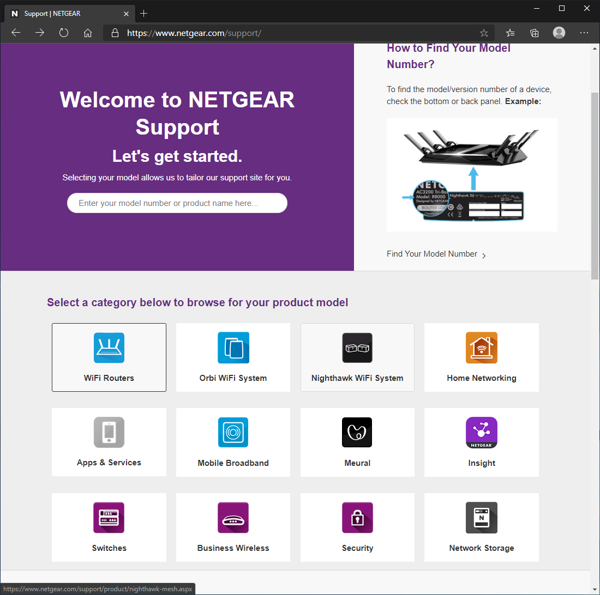Focus the netgear.com/support address bar
The image size is (600, 595).
[x=298, y=33]
